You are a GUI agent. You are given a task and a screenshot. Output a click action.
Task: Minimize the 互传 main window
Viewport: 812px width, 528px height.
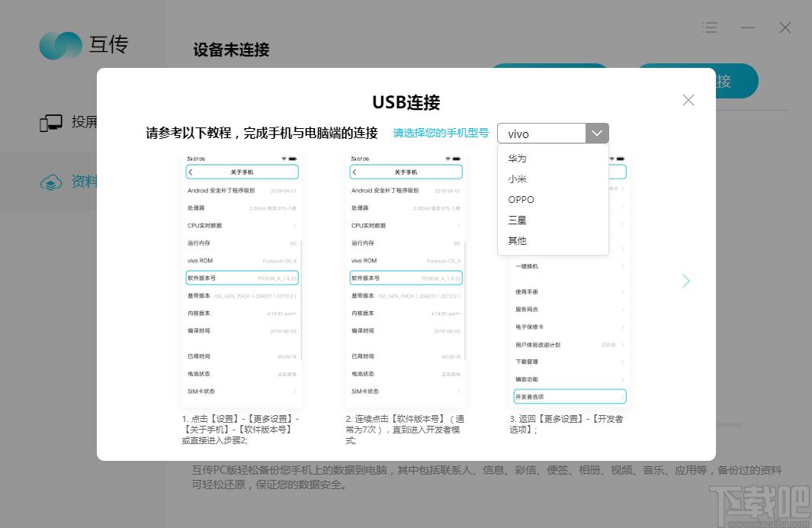[747, 27]
